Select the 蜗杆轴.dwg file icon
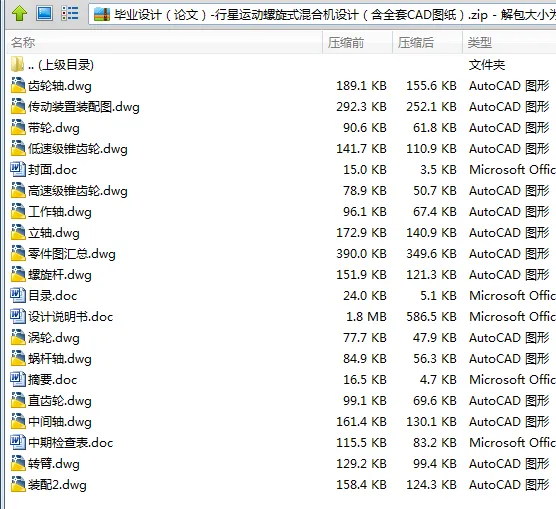The width and height of the screenshot is (556, 509). click(18, 358)
